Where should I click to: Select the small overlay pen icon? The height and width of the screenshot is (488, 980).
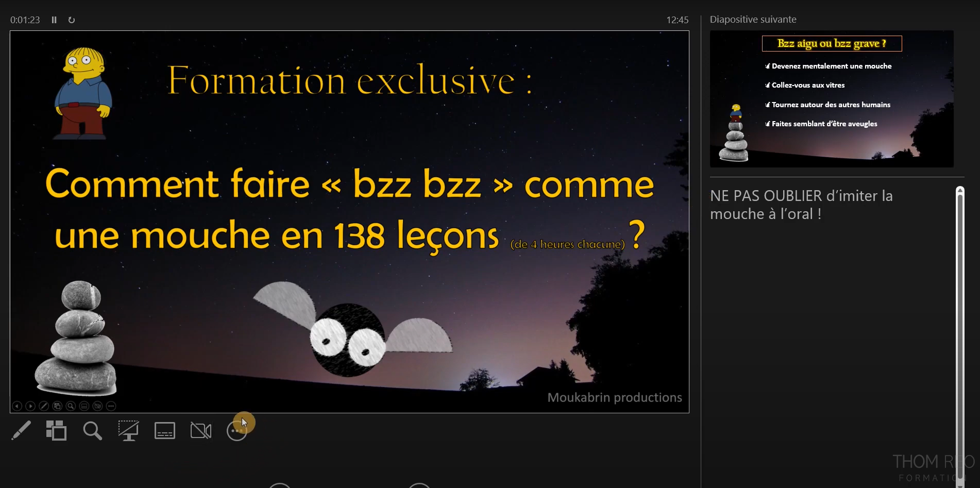coord(44,406)
